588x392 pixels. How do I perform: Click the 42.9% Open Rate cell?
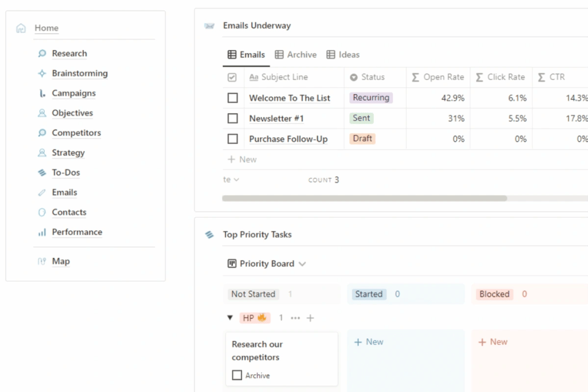(x=438, y=98)
